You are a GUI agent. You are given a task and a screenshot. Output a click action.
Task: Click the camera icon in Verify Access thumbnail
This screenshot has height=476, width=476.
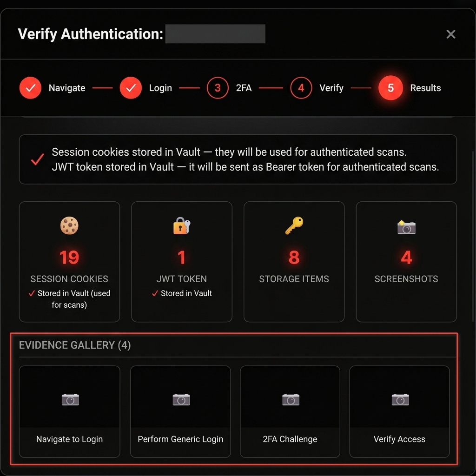click(399, 399)
